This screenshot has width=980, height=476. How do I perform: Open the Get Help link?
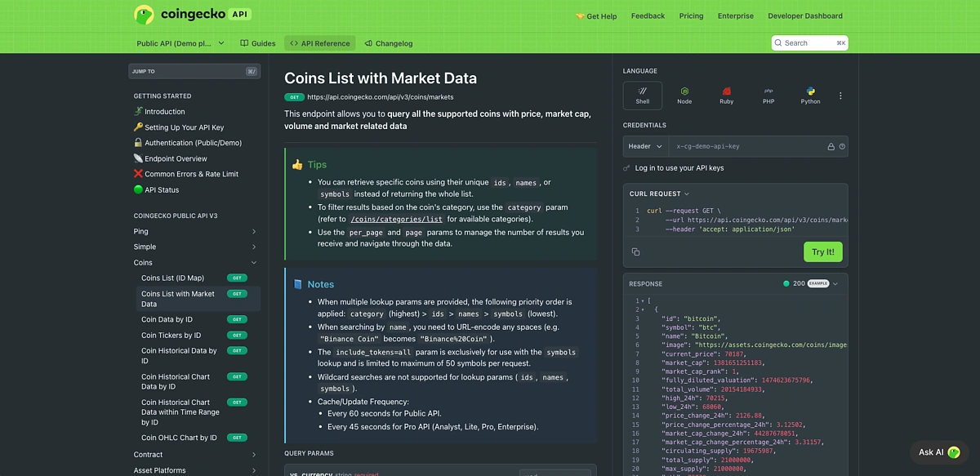(x=596, y=16)
